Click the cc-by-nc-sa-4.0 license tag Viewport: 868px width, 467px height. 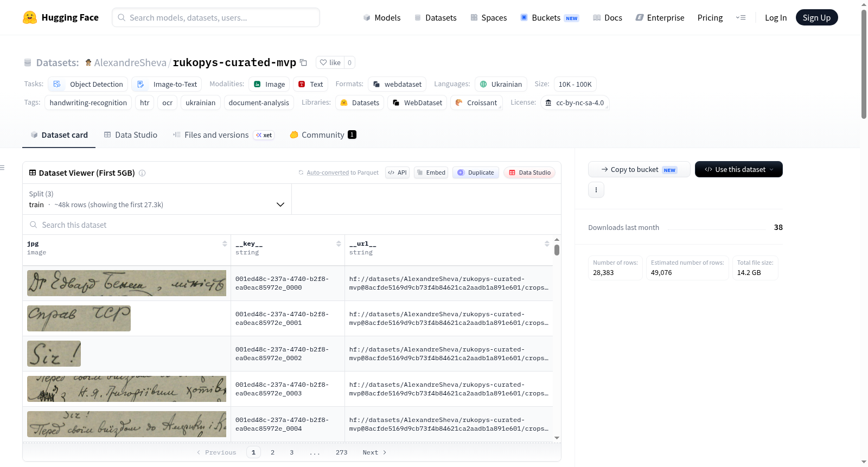coord(575,103)
